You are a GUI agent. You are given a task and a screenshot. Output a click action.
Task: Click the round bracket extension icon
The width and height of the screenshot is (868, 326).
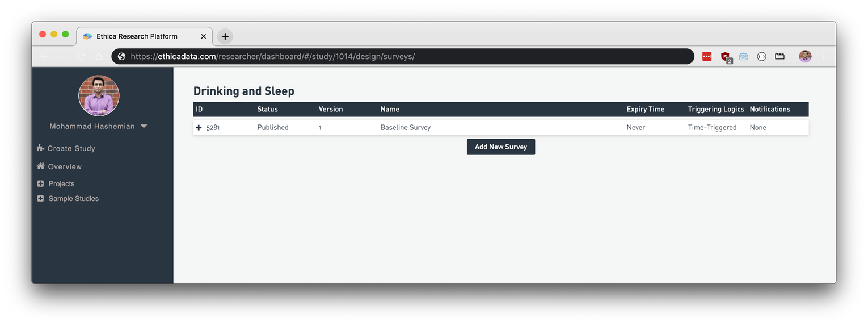coord(761,56)
